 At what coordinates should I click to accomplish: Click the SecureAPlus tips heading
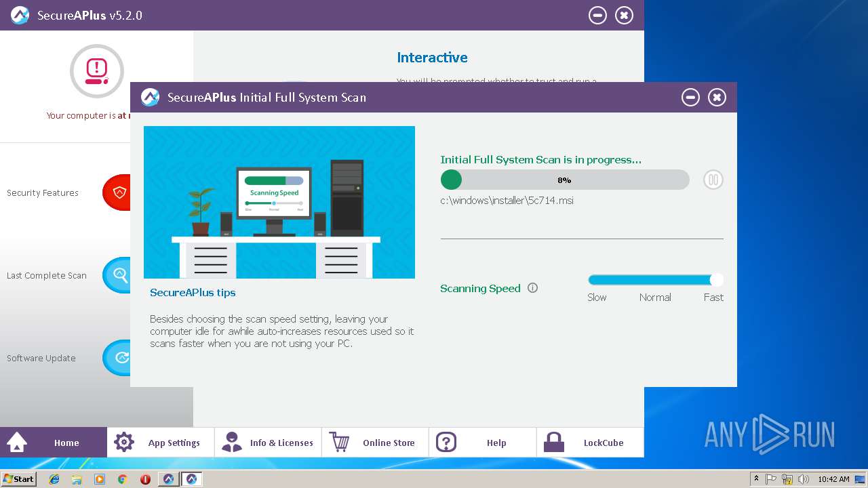pyautogui.click(x=193, y=293)
